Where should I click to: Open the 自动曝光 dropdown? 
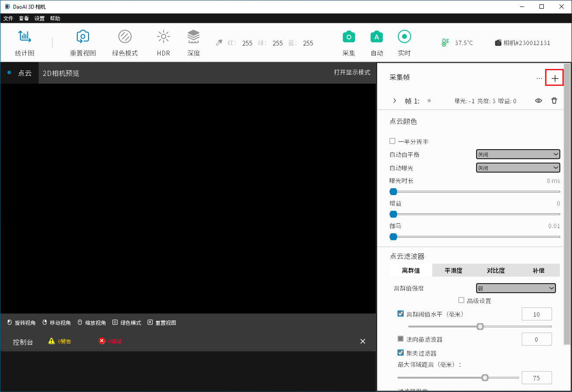tap(518, 168)
